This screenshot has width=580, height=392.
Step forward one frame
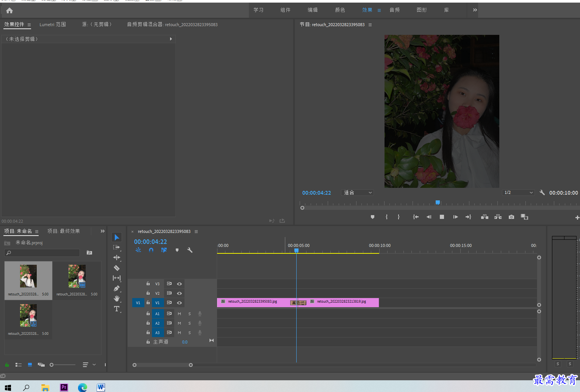click(x=455, y=217)
